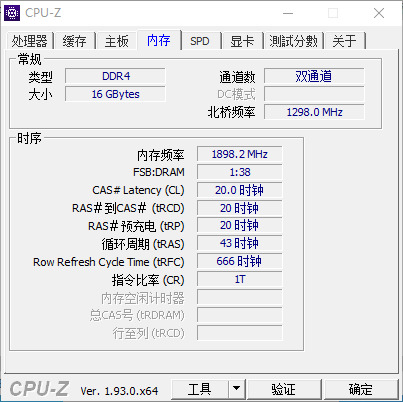Expand the 工具 dropdown arrow

(x=237, y=389)
